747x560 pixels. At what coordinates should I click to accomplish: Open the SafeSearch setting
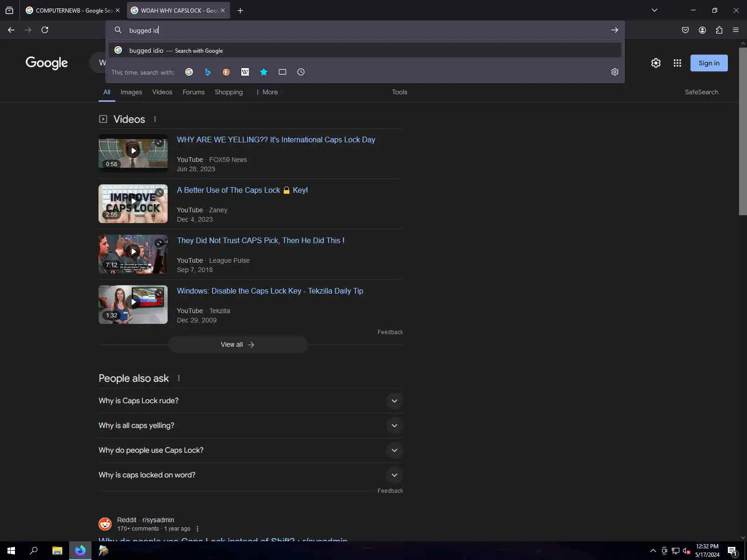tap(701, 92)
